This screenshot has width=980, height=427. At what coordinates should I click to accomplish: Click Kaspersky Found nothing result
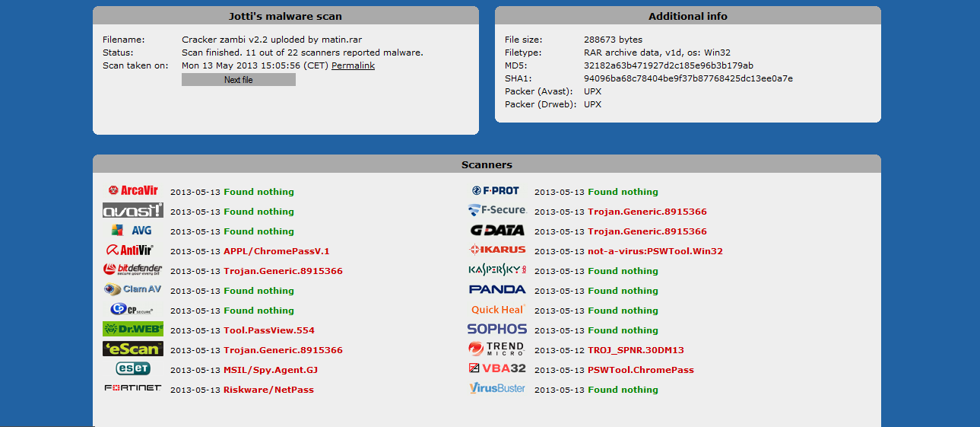point(623,271)
